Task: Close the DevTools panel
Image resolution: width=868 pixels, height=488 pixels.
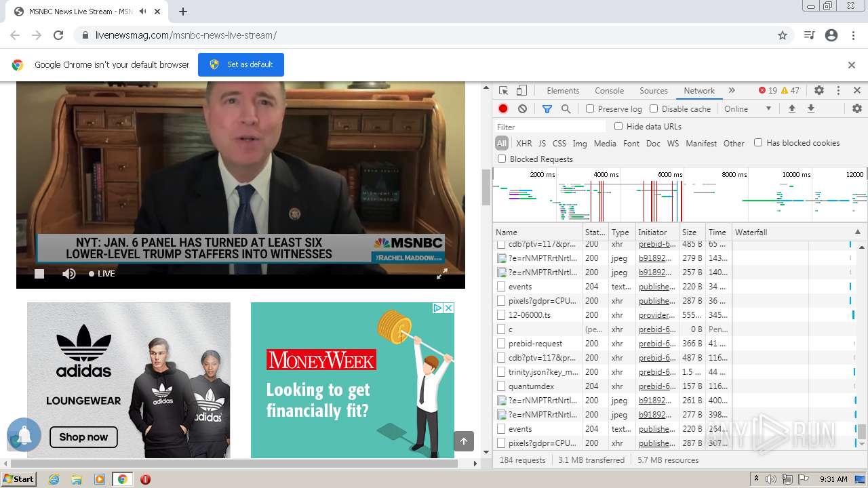Action: click(857, 90)
